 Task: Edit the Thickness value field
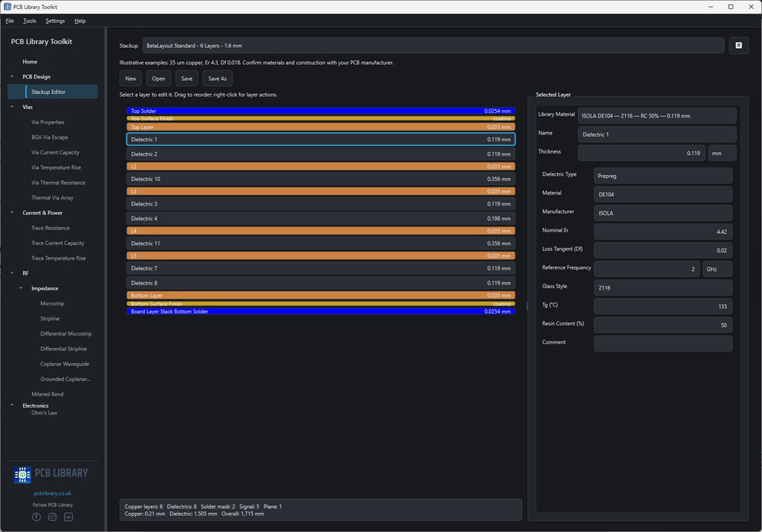641,153
